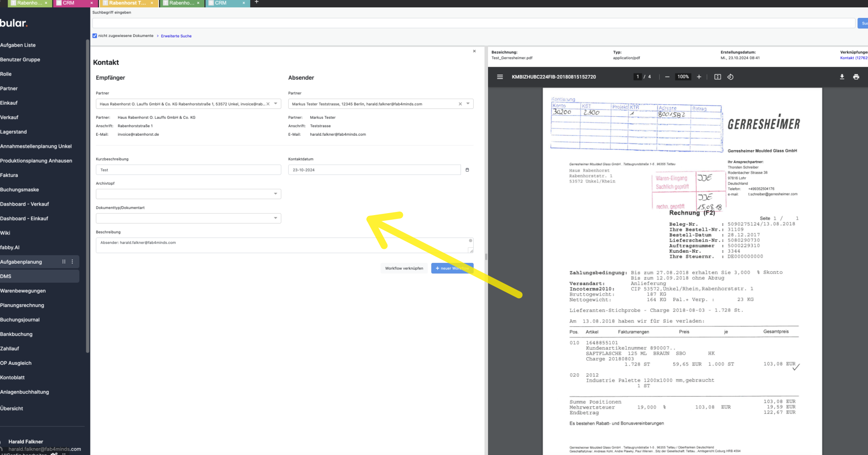Open calendar picker for Kontaktdatum

[467, 170]
